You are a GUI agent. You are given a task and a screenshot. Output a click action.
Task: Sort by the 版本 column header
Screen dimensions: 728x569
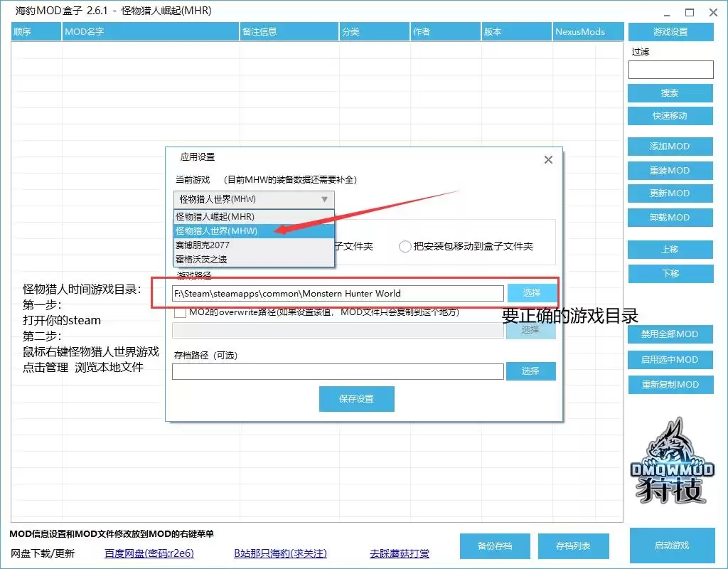(x=516, y=31)
